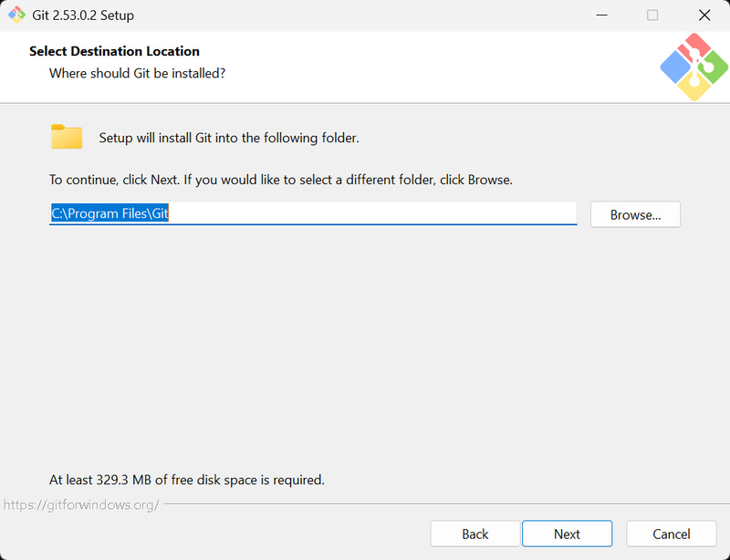Go to the previous step with Back
Image resolution: width=730 pixels, height=560 pixels.
point(475,534)
